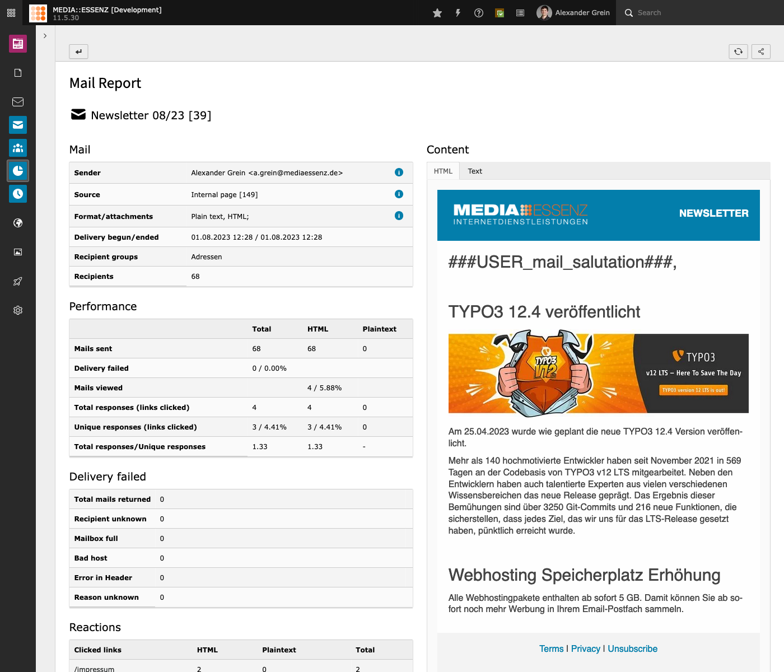The image size is (784, 672).
Task: Open the application module grid menu
Action: pyautogui.click(x=11, y=12)
